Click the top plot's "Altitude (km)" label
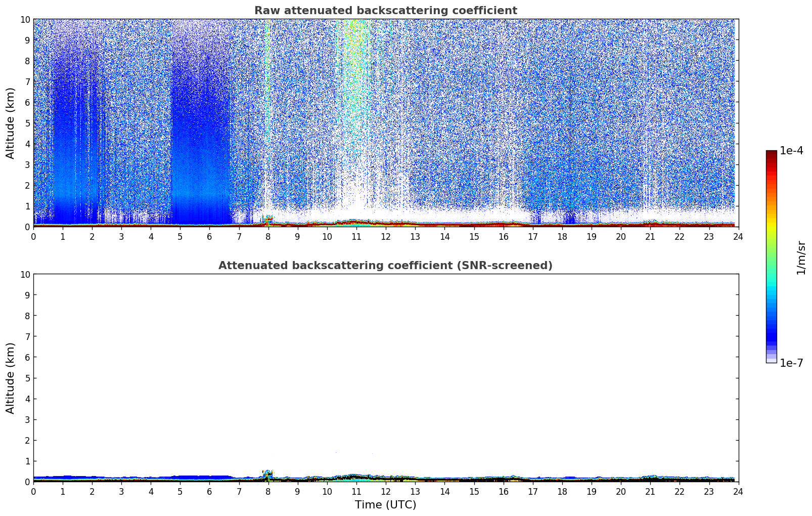The image size is (812, 516). pyautogui.click(x=11, y=123)
